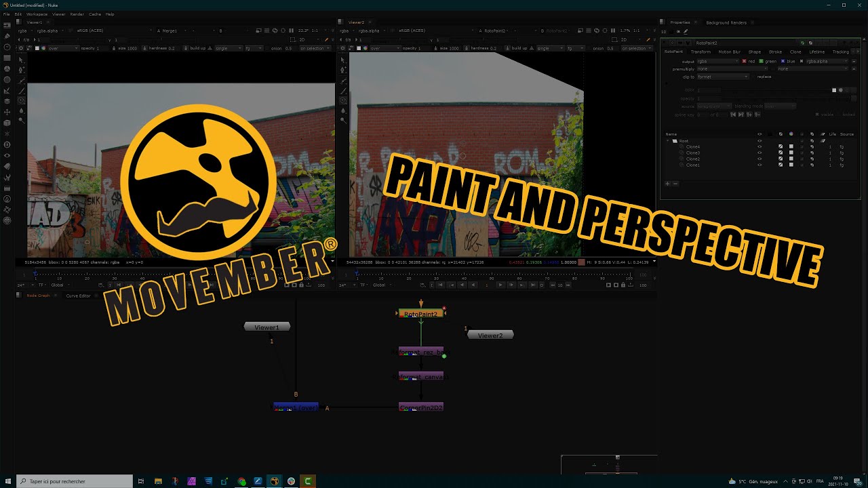Image resolution: width=868 pixels, height=488 pixels.
Task: Pause Viewer1 updates with pause icon
Action: pos(291,30)
